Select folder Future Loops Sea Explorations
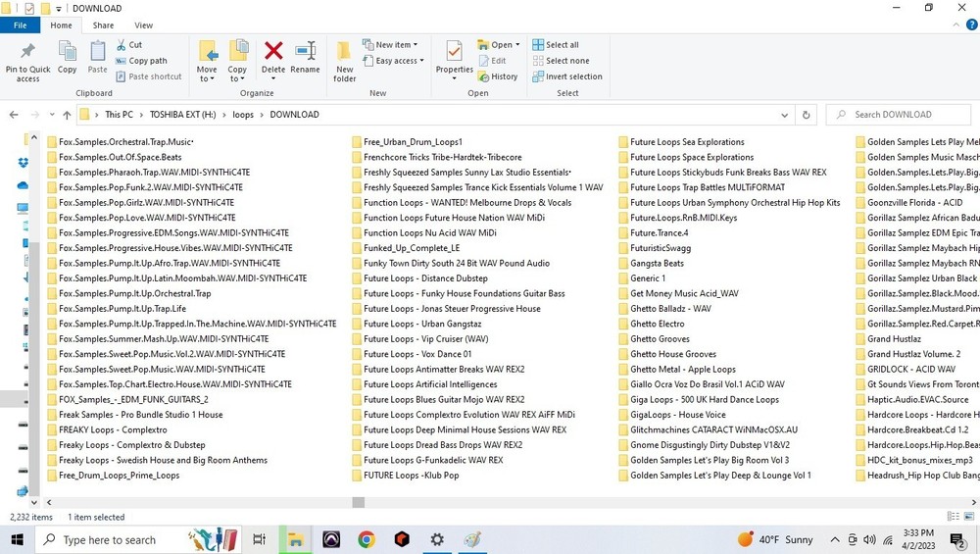Viewport: 980px width, 554px height. [682, 142]
